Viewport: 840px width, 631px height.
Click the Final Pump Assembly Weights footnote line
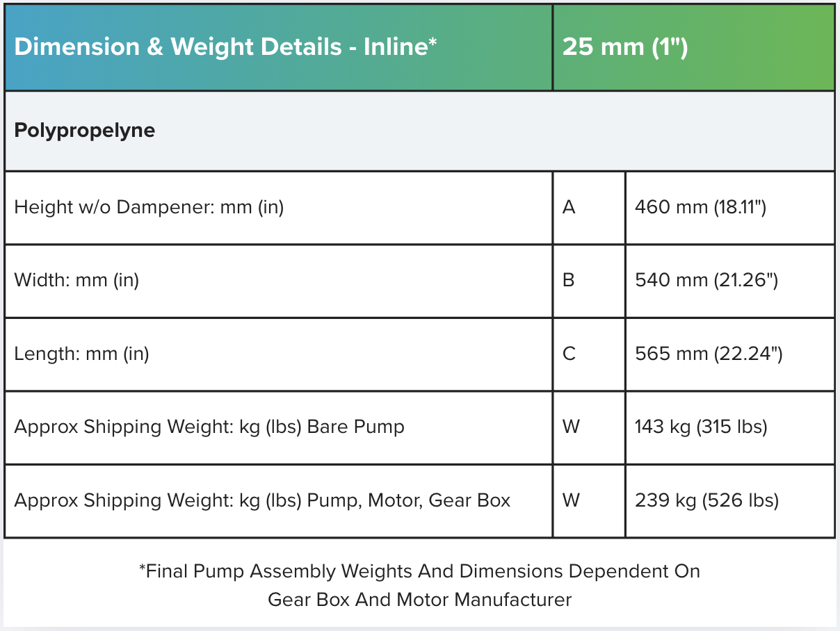coord(419,571)
